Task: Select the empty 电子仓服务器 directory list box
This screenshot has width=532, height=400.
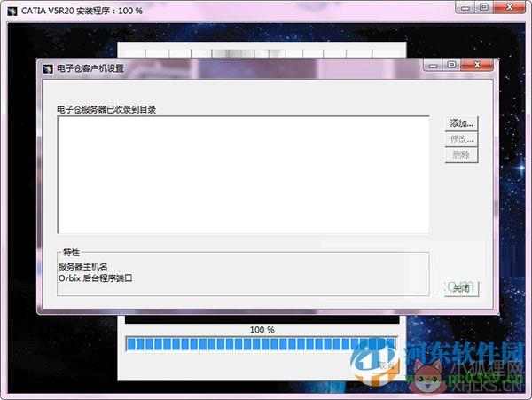Action: 244,175
